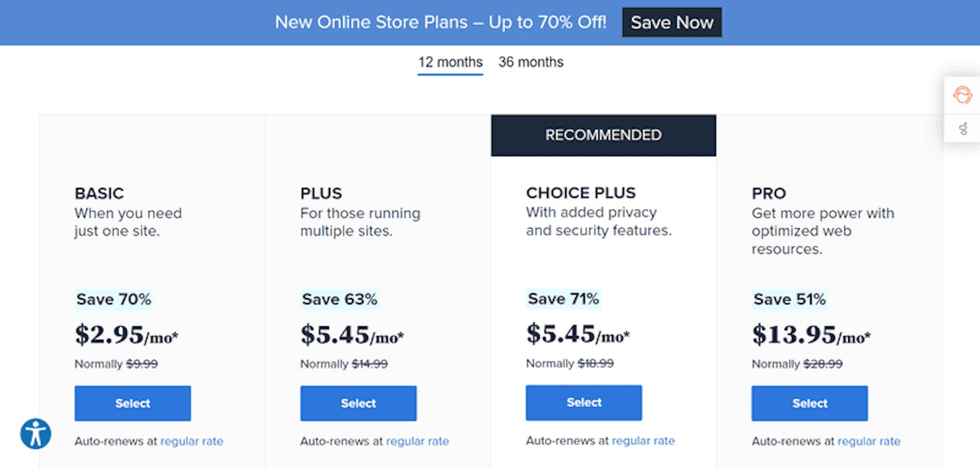Click the RECOMMENDED banner header
This screenshot has width=980, height=469.
[x=603, y=135]
